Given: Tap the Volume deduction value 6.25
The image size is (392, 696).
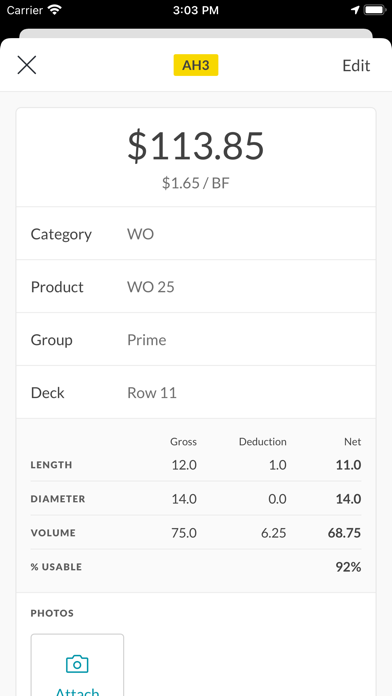Looking at the screenshot, I should tap(273, 533).
